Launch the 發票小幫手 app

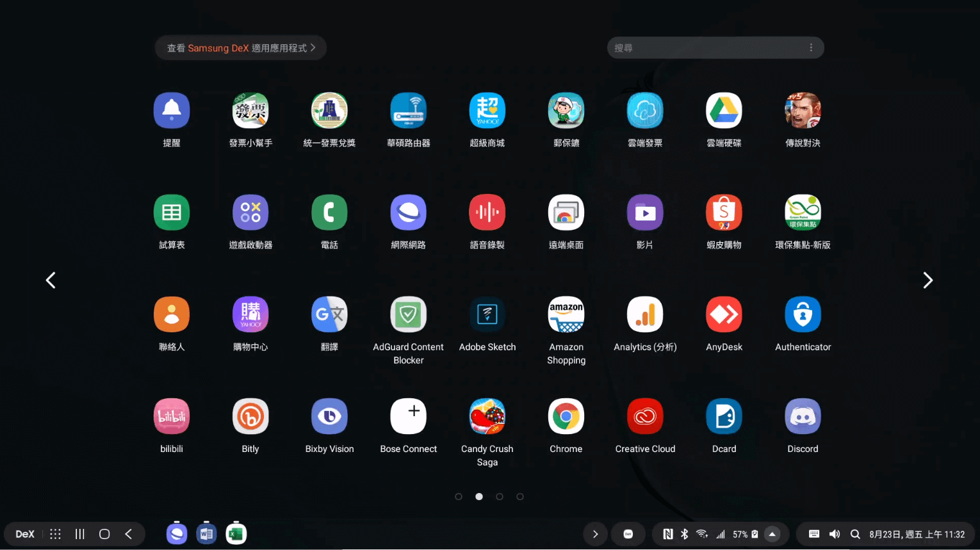pyautogui.click(x=250, y=111)
